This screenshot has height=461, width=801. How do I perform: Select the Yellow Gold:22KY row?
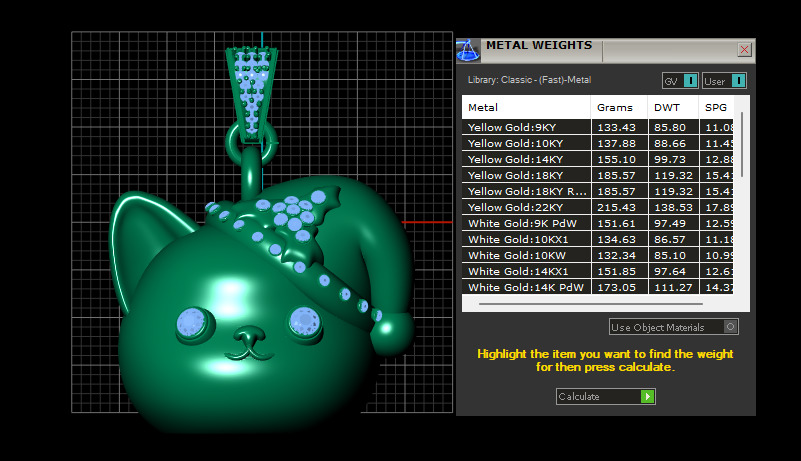598,207
